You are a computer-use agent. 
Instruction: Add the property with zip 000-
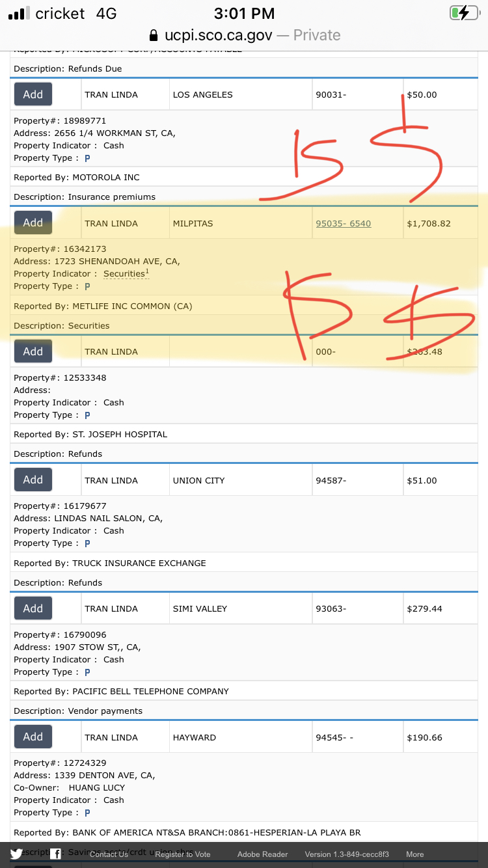click(x=33, y=351)
